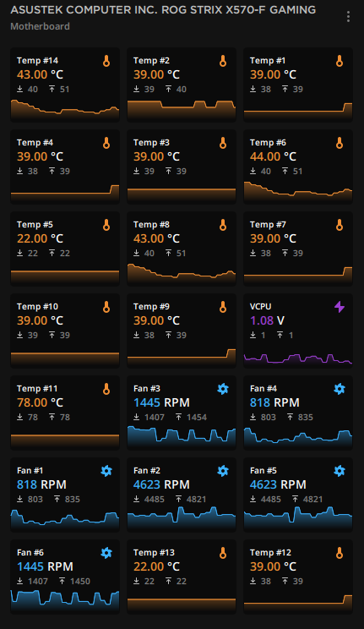
Task: Click the Fan #3 gear icon
Action: [x=223, y=389]
